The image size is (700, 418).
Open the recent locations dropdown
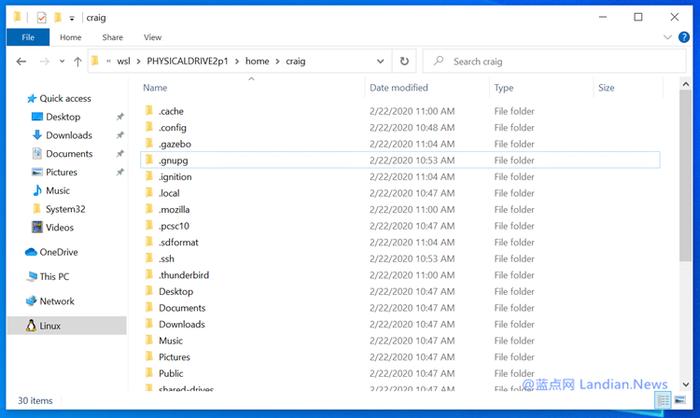(x=62, y=62)
